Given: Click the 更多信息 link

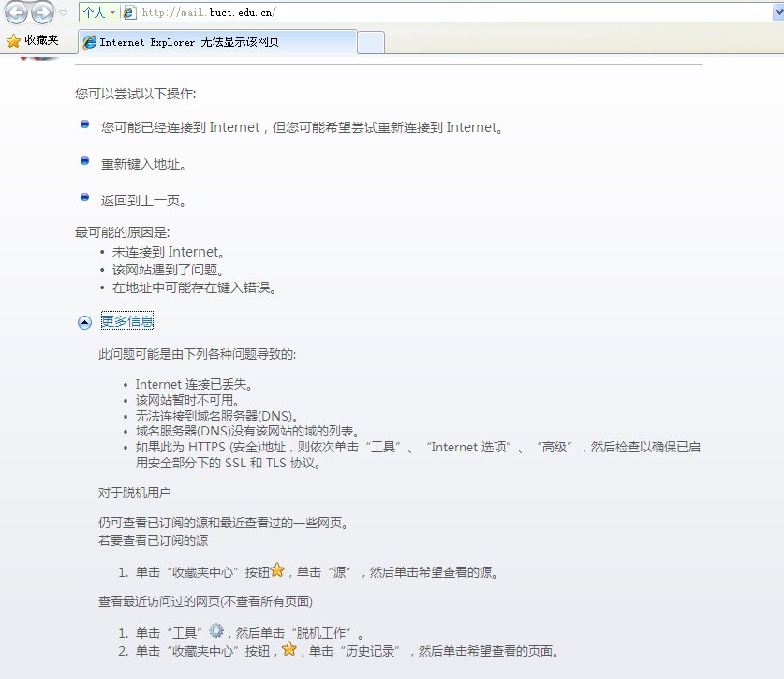Looking at the screenshot, I should pyautogui.click(x=127, y=321).
